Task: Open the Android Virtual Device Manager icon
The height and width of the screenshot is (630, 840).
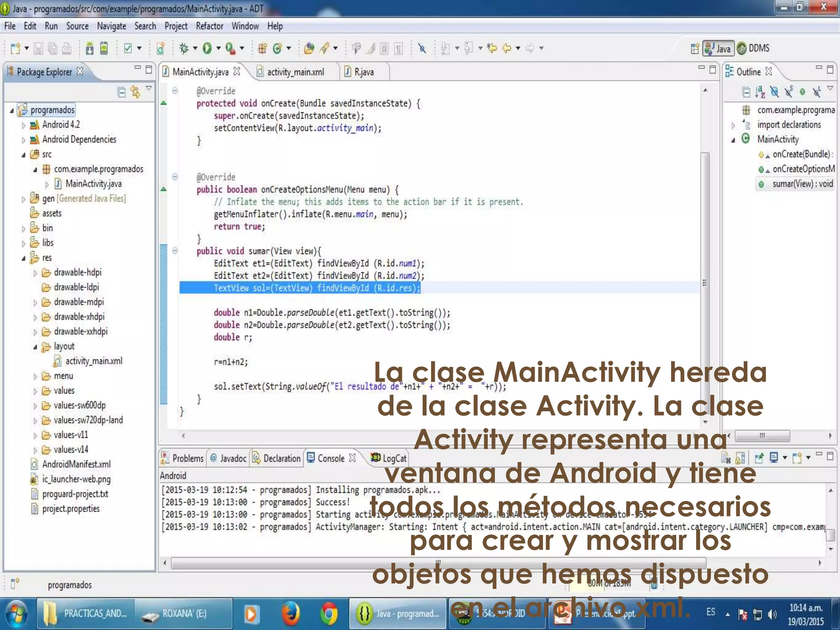Action: click(104, 48)
